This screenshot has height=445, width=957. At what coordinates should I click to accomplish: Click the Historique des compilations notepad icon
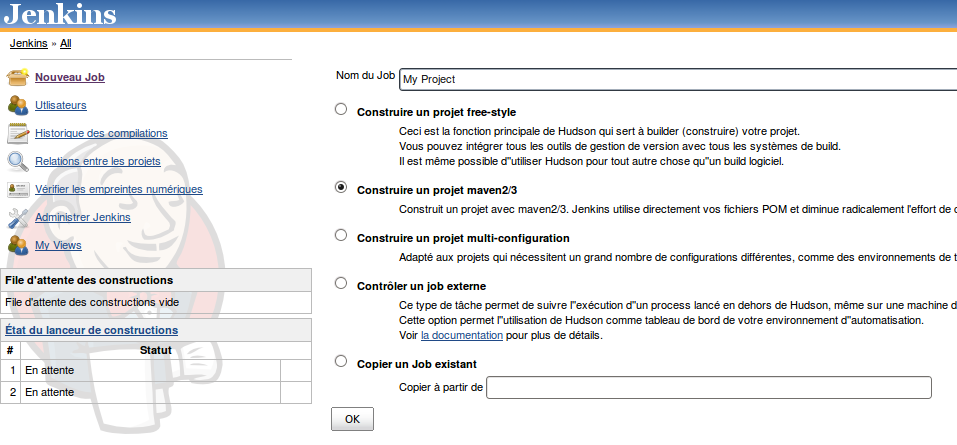point(18,133)
